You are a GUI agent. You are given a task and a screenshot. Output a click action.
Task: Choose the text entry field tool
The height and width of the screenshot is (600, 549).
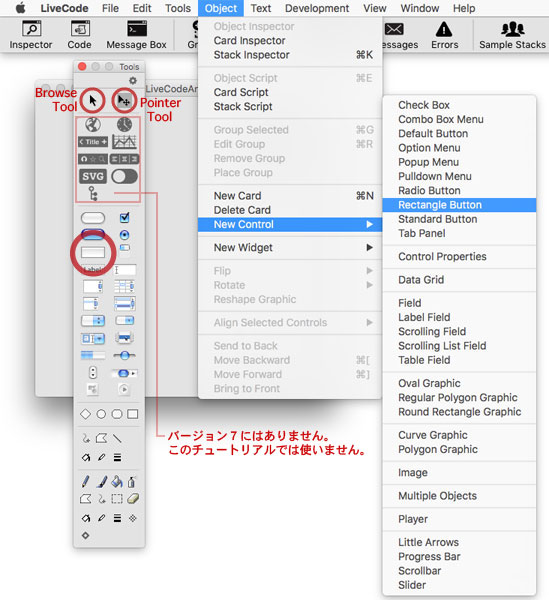click(x=125, y=270)
